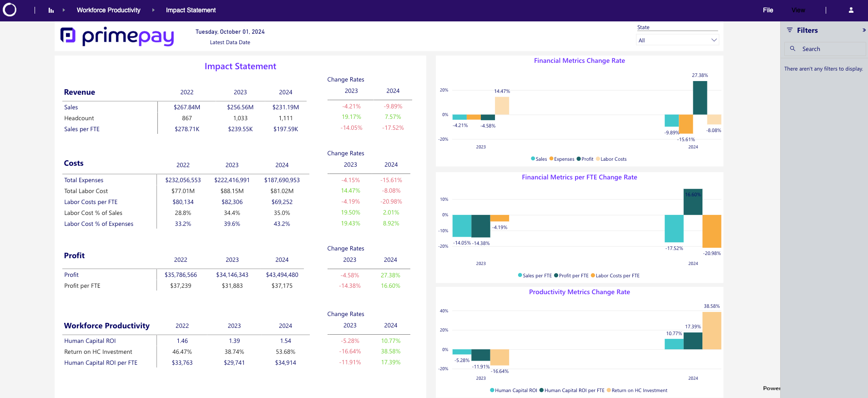This screenshot has height=398, width=868.
Task: Click the Labor Costs legend marker
Action: coord(598,158)
